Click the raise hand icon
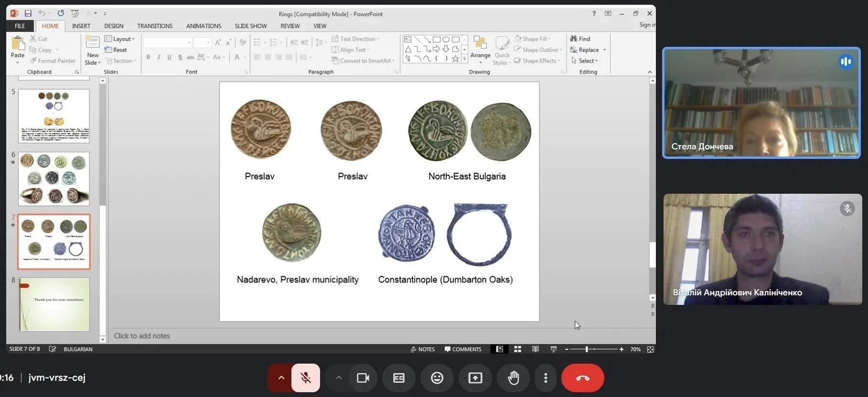The width and height of the screenshot is (868, 397). click(514, 378)
